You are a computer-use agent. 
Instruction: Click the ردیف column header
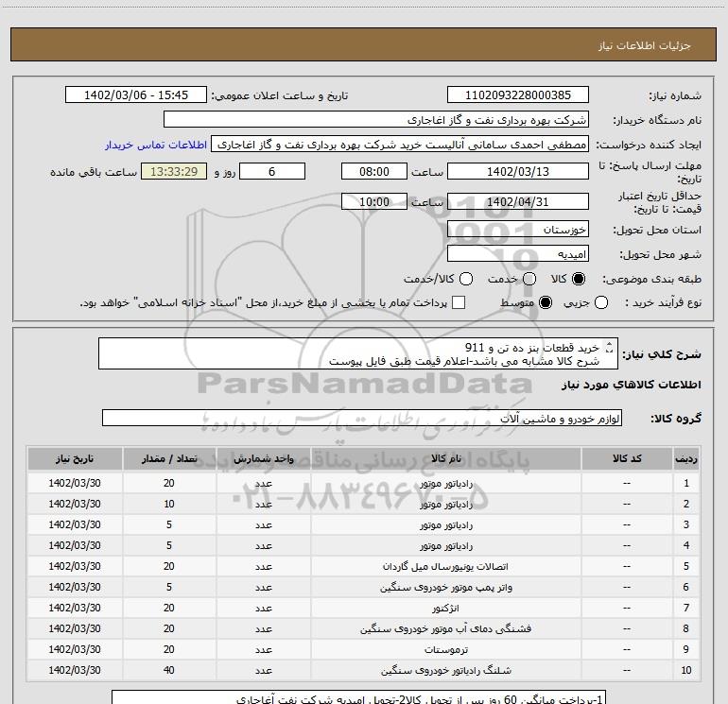685,459
